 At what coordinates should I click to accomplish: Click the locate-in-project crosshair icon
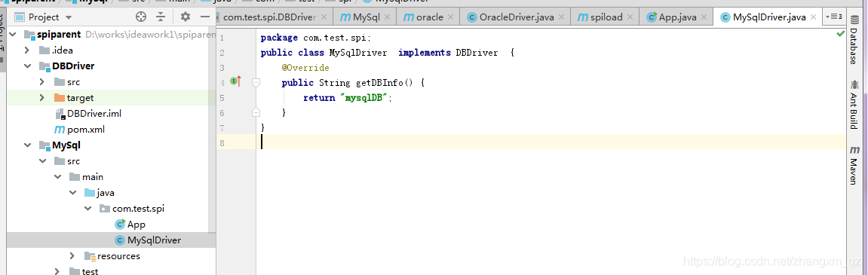click(x=141, y=17)
